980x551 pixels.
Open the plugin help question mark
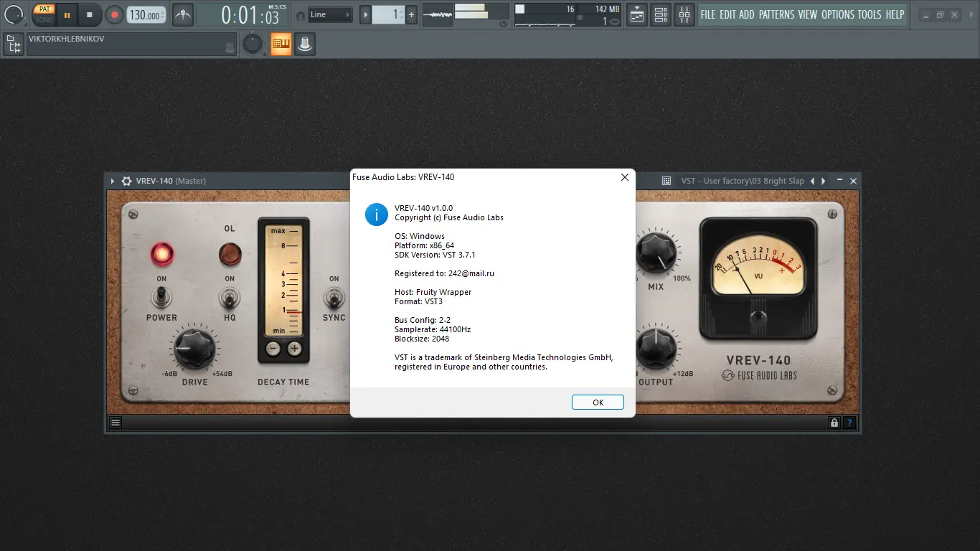[849, 423]
